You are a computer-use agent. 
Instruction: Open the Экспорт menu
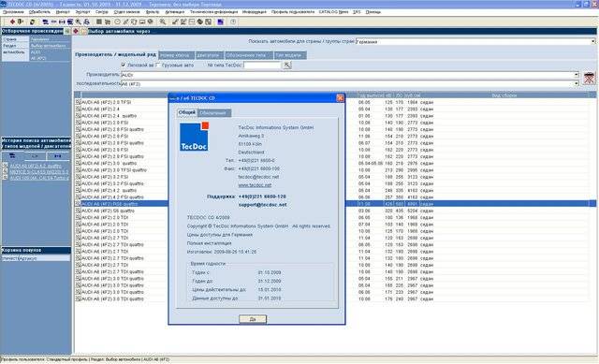pyautogui.click(x=82, y=12)
